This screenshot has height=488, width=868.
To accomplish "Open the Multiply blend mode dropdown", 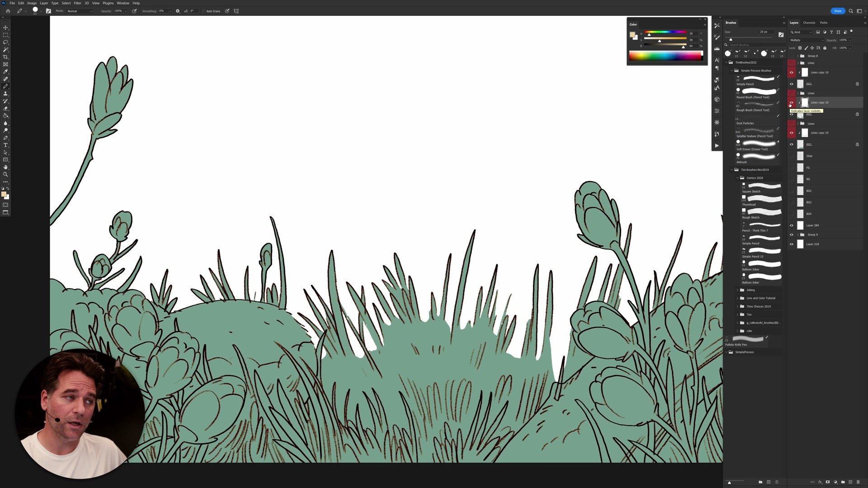I will click(807, 40).
